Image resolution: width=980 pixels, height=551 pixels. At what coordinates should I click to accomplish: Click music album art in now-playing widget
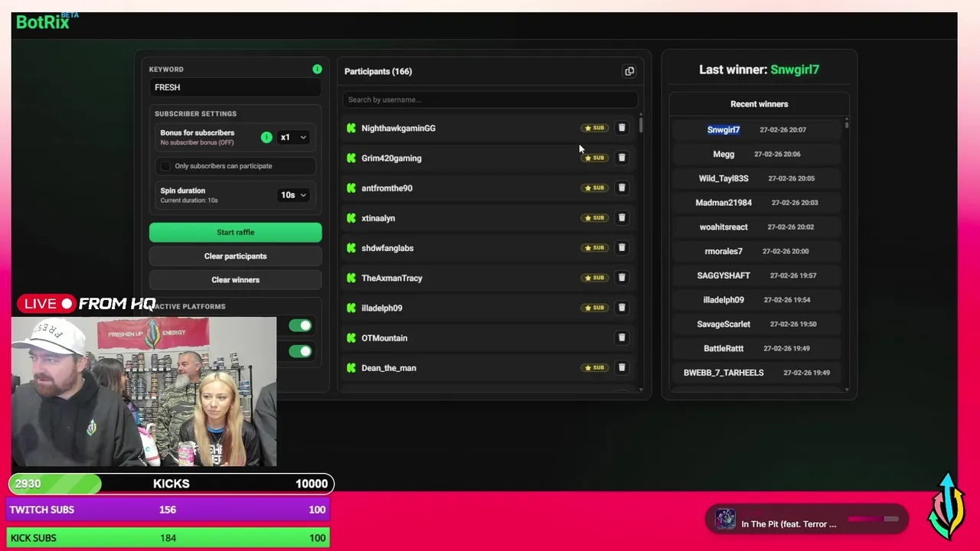[x=725, y=520]
